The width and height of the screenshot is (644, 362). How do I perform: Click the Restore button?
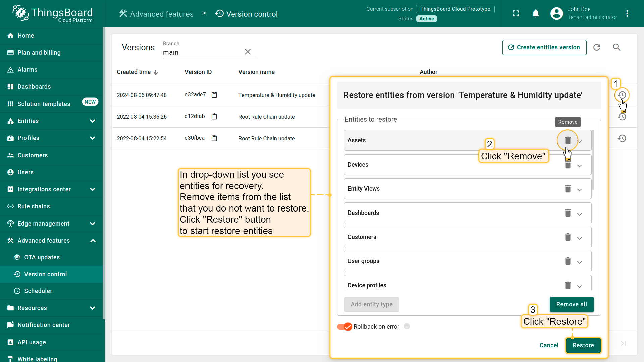pyautogui.click(x=583, y=345)
